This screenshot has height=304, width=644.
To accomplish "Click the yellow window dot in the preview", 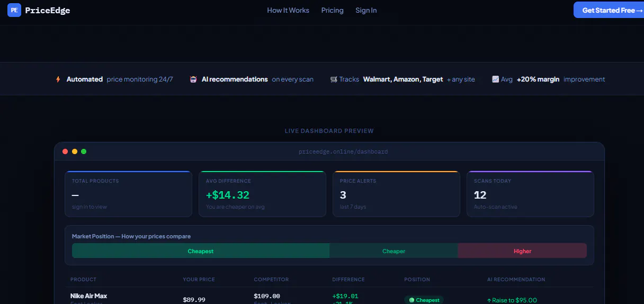I will point(75,151).
